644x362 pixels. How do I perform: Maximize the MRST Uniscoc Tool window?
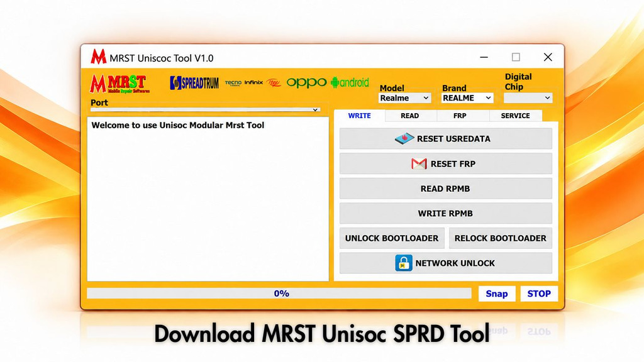tap(516, 57)
